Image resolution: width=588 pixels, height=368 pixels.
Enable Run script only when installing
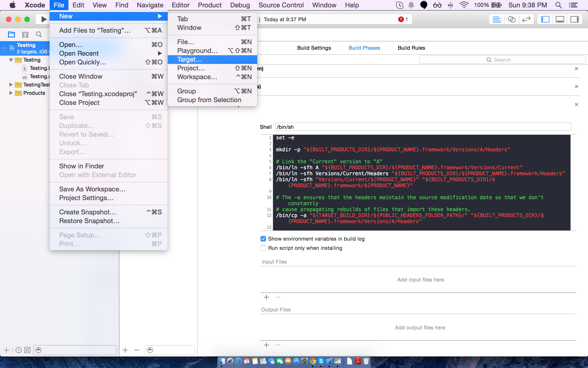pos(263,248)
